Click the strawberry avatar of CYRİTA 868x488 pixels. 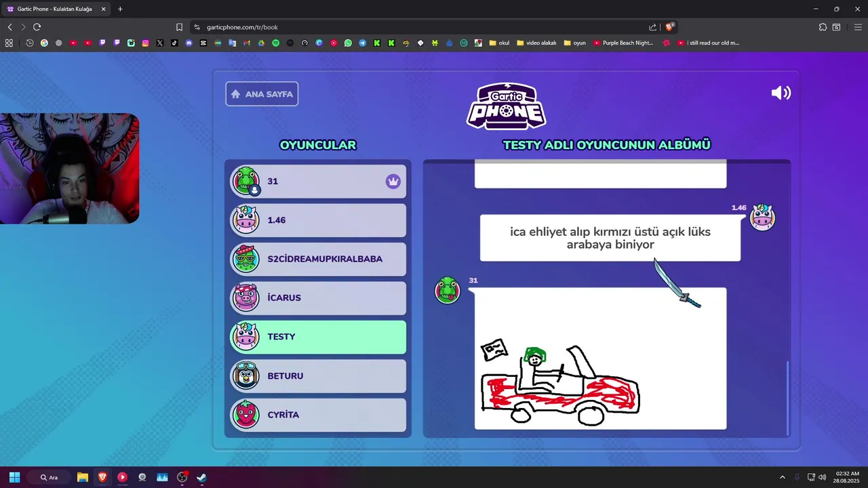click(x=245, y=415)
